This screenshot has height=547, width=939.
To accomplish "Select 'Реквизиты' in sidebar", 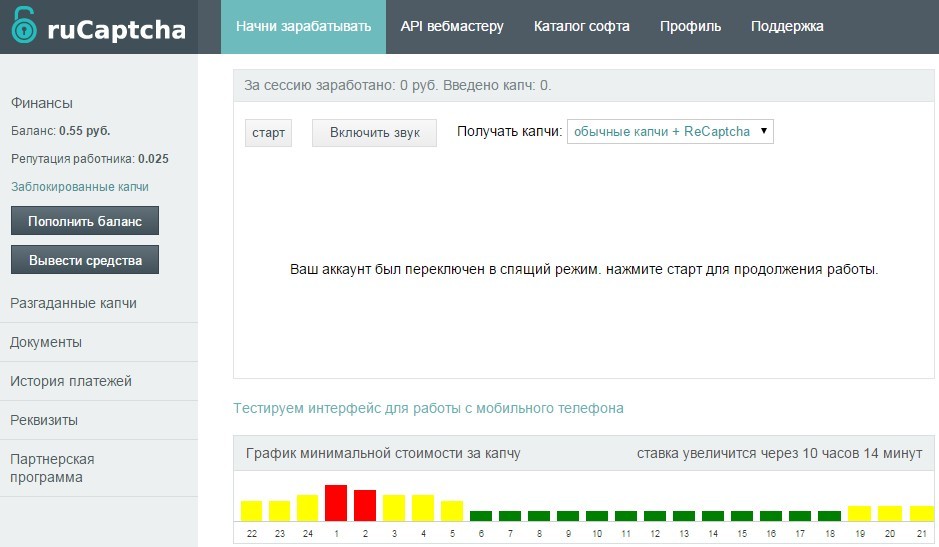I will pyautogui.click(x=44, y=420).
